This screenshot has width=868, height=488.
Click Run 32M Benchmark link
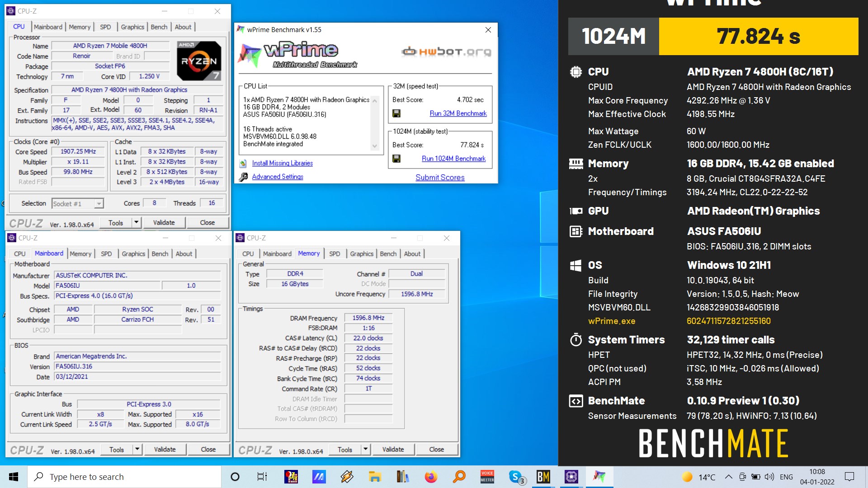pos(458,113)
